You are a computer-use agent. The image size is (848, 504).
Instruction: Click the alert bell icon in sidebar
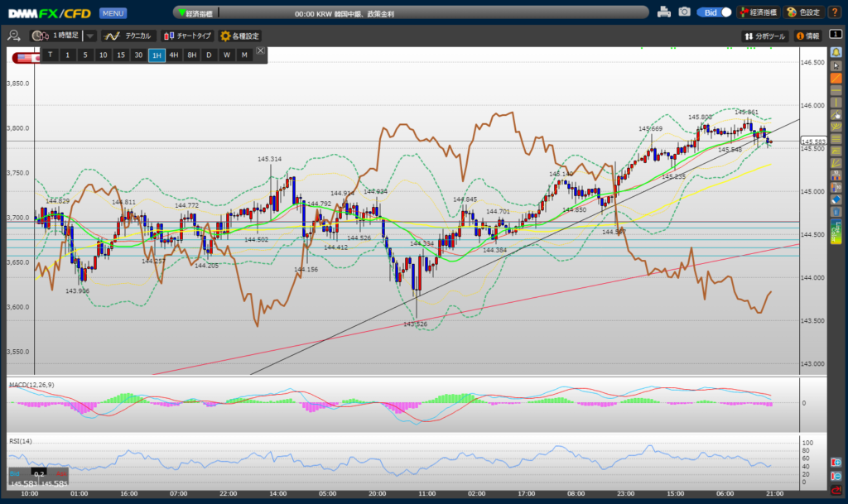[x=836, y=52]
